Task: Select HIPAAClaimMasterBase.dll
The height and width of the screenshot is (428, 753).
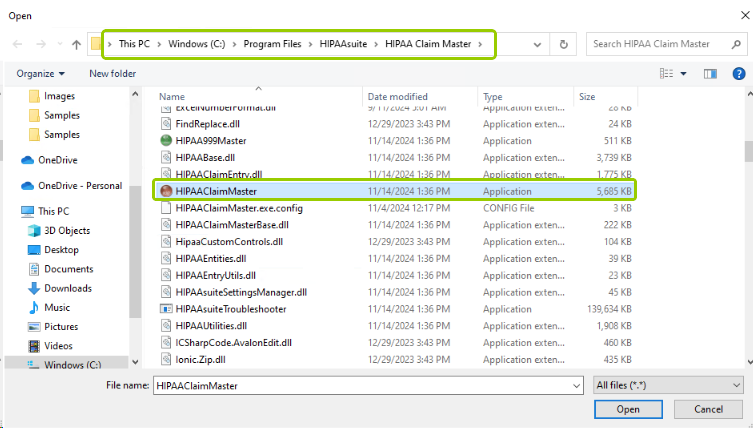Action: point(232,225)
